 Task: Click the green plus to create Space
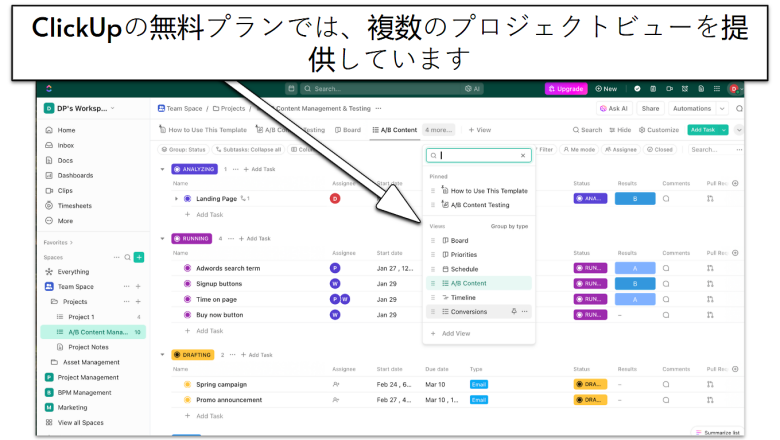click(x=139, y=257)
